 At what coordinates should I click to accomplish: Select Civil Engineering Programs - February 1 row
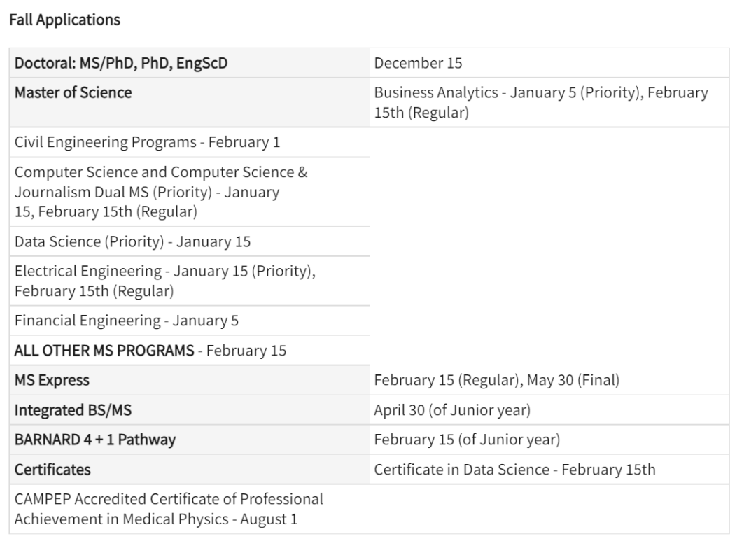[x=147, y=142]
